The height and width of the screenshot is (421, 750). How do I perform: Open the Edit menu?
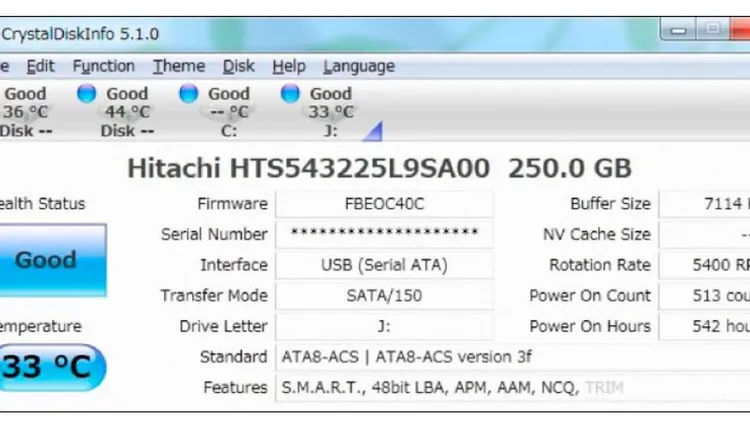click(x=40, y=66)
